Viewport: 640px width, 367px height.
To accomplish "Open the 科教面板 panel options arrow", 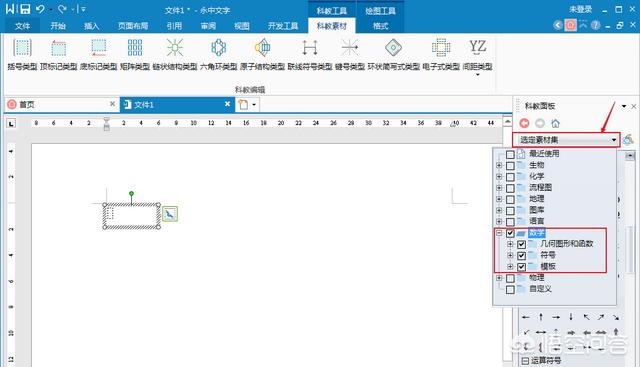I will pyautogui.click(x=624, y=106).
